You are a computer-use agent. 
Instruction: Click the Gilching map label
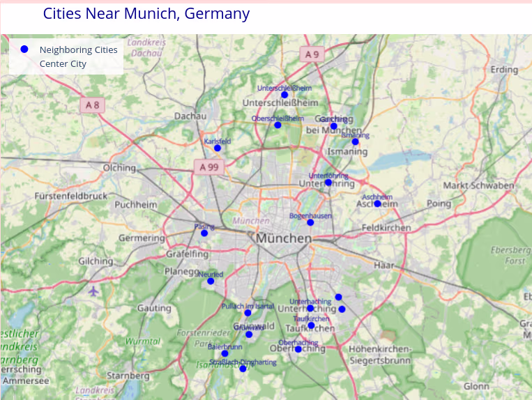coord(96,261)
